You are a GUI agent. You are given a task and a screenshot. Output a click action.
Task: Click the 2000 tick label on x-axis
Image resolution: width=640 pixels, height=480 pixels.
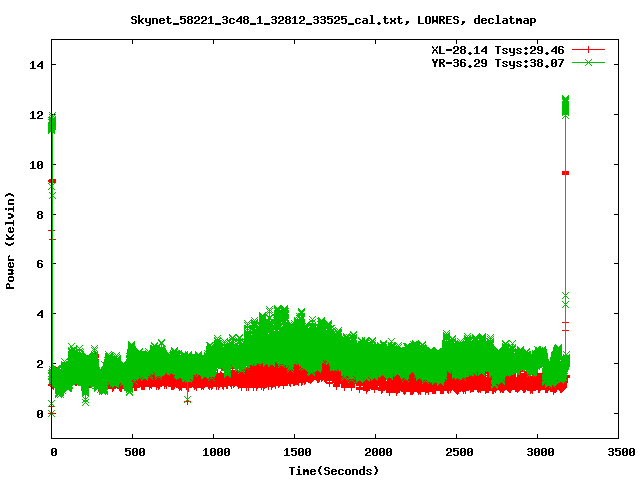pos(376,452)
